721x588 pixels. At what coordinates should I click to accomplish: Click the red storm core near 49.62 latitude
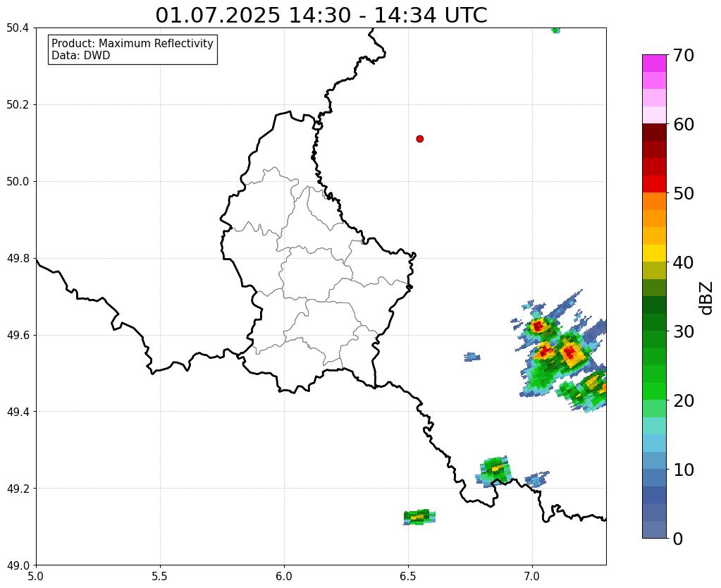tap(538, 327)
